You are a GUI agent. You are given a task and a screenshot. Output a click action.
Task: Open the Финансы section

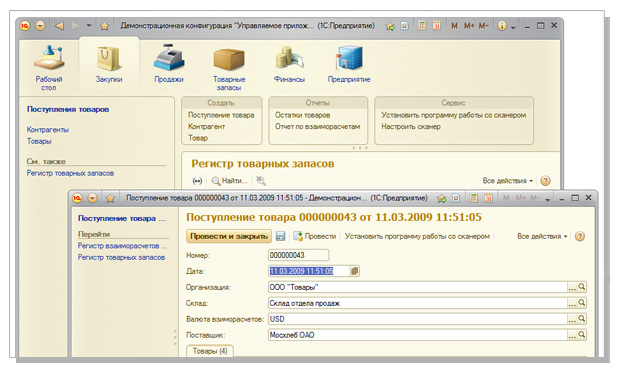[x=289, y=64]
